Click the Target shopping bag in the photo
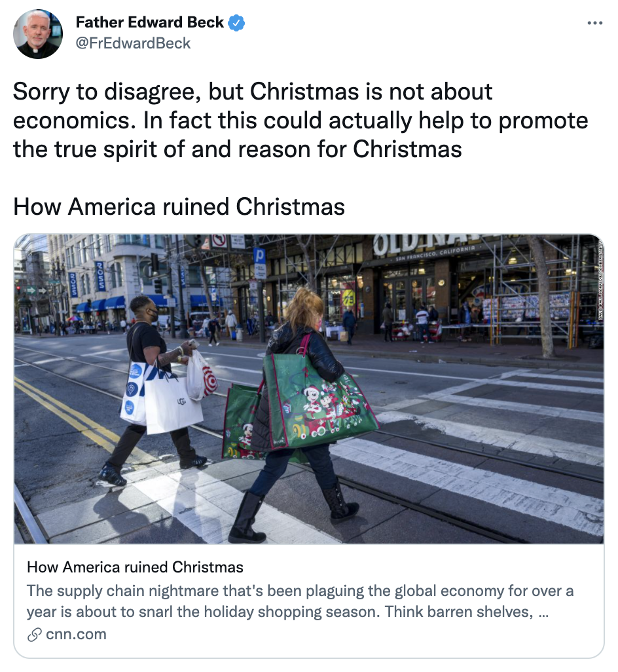 [202, 377]
